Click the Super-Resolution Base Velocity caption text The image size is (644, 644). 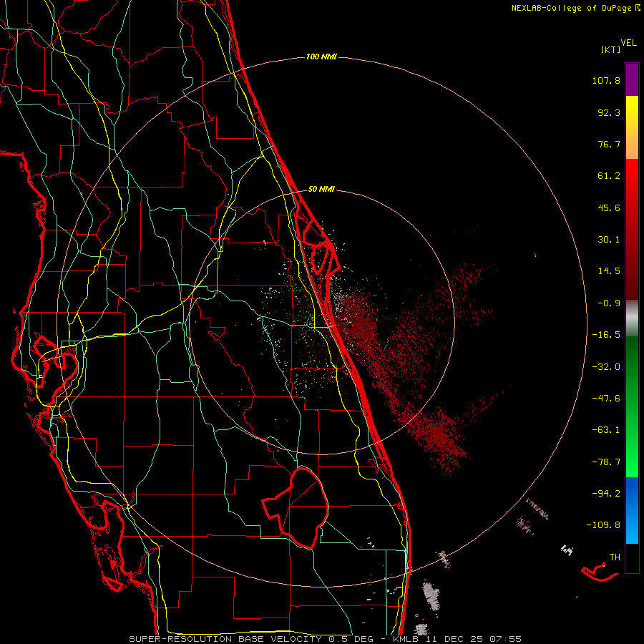point(326,639)
